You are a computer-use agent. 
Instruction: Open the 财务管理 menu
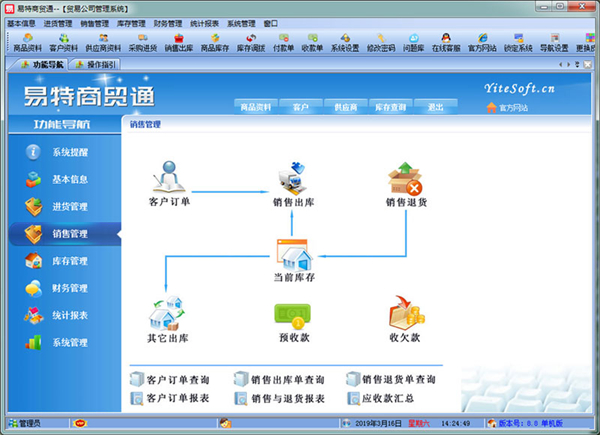168,24
